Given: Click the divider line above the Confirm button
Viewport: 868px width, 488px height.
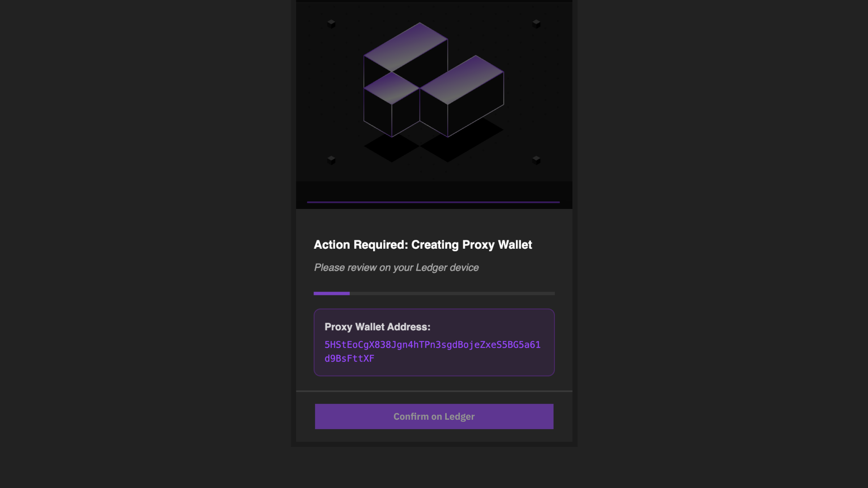Looking at the screenshot, I should click(x=434, y=391).
